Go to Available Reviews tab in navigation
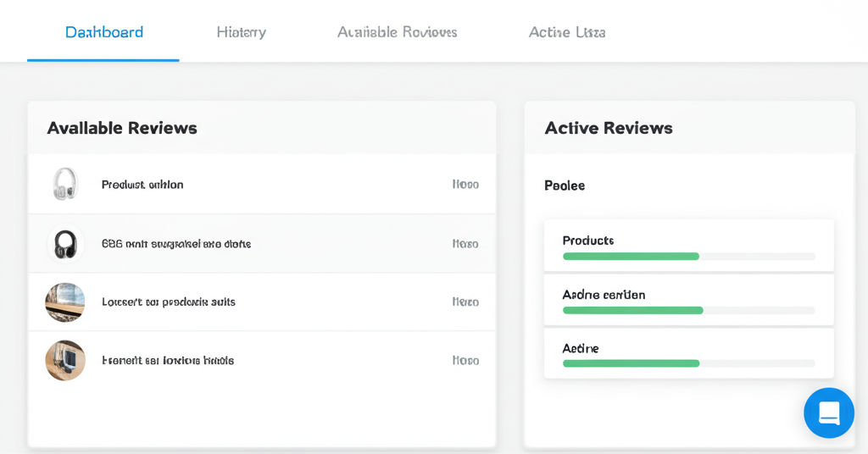Screen dimensions: 868x454 pyautogui.click(x=397, y=32)
